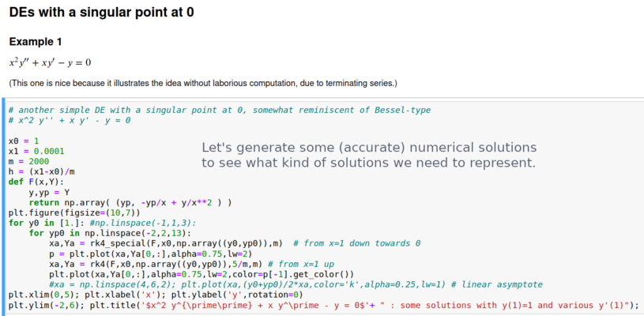Select the 'Example 1' subheading
644x316 pixels.
point(35,41)
